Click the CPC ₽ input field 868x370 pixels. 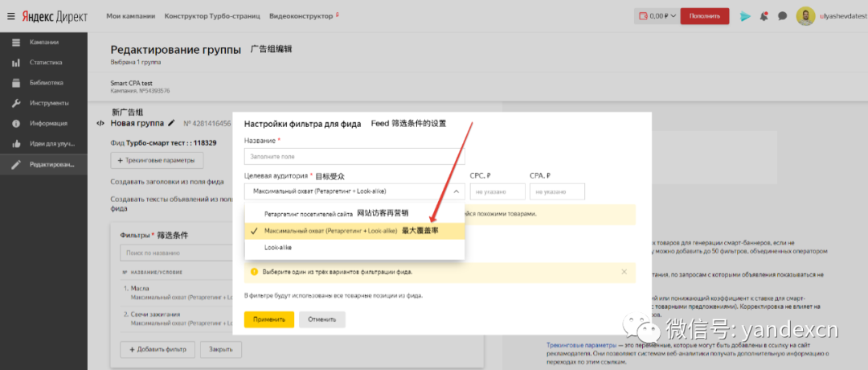click(x=497, y=191)
